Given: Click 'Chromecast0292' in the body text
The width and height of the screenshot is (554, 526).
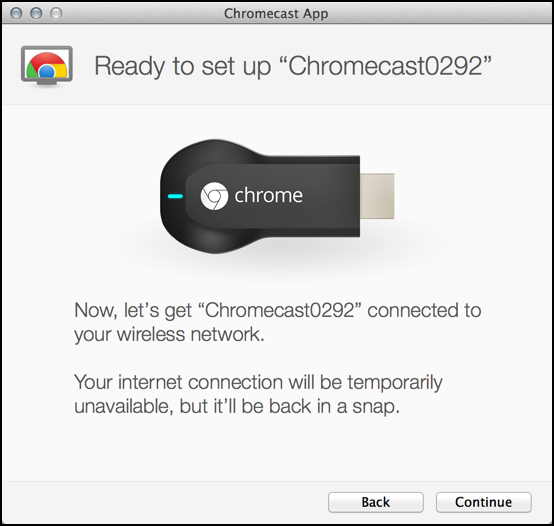Looking at the screenshot, I should point(279,310).
